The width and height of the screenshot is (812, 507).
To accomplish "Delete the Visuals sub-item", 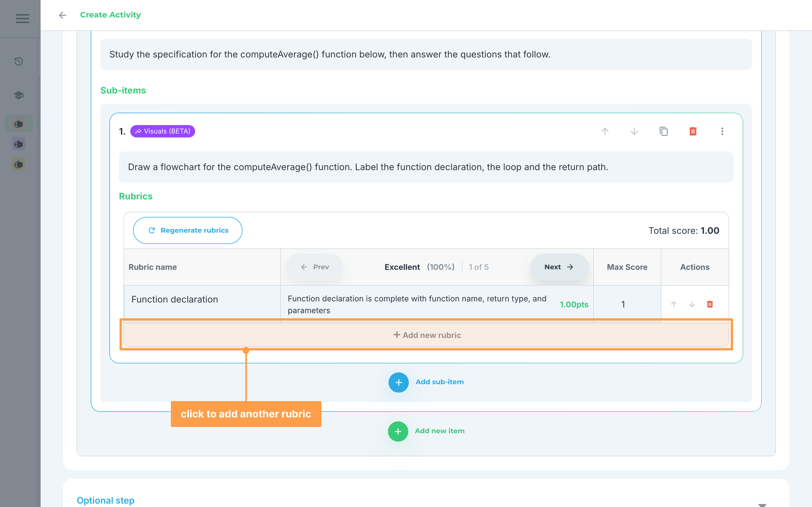I will (693, 131).
